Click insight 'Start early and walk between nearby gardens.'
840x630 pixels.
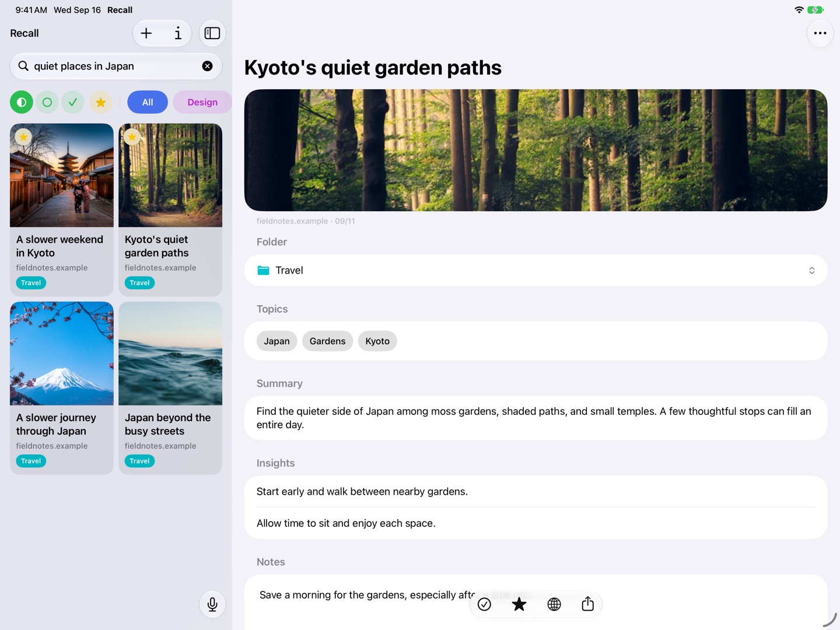tap(362, 492)
